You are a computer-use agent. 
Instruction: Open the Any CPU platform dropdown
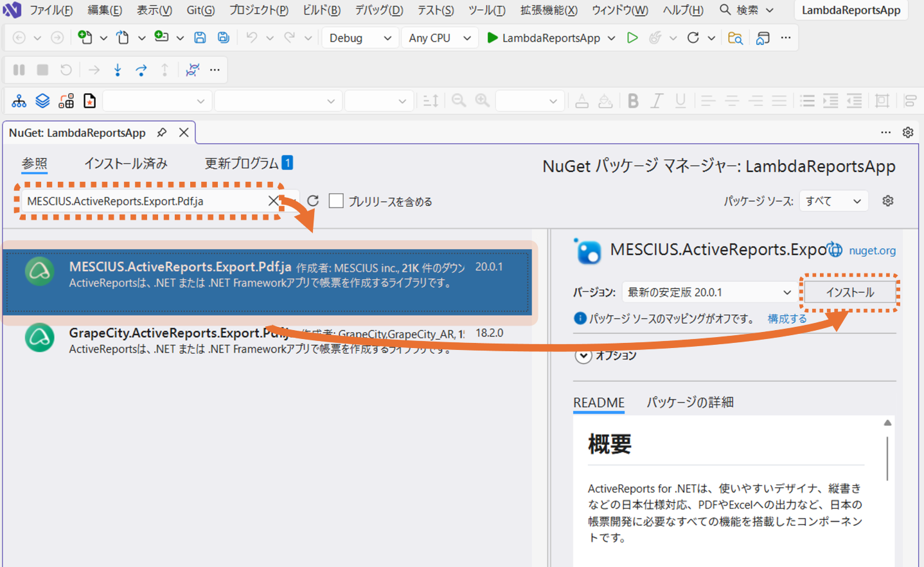(440, 38)
